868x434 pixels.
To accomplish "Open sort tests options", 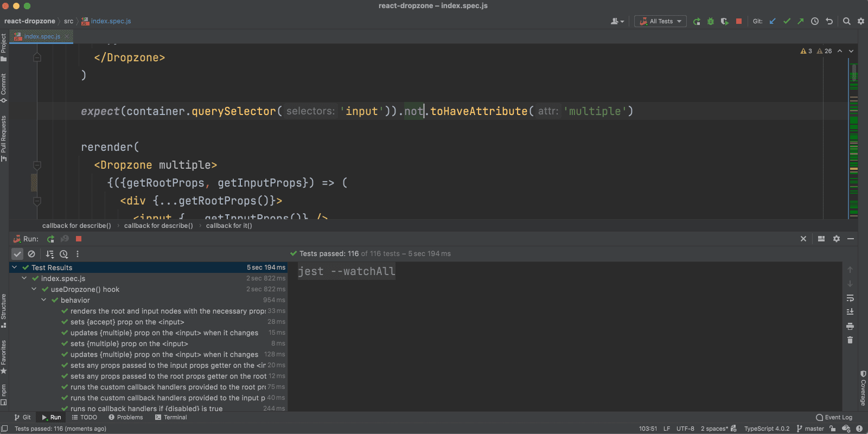I will (50, 254).
